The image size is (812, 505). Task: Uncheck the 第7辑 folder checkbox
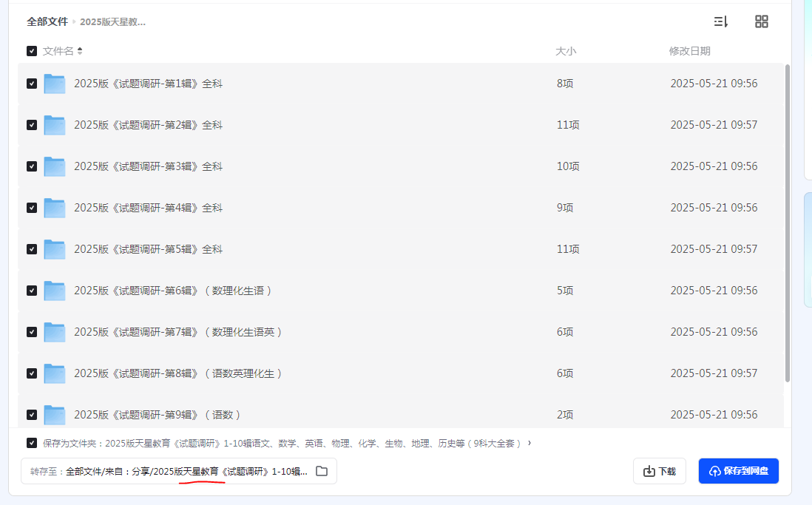click(32, 332)
